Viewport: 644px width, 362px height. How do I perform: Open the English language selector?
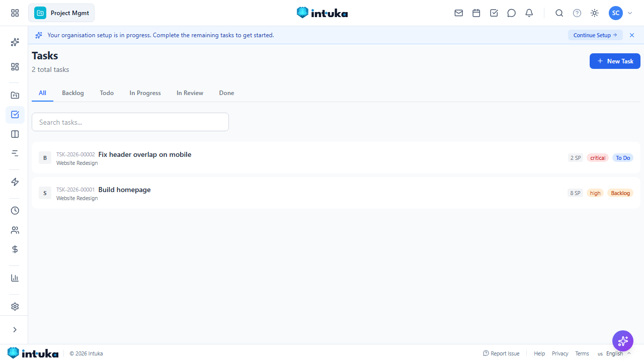(x=614, y=353)
